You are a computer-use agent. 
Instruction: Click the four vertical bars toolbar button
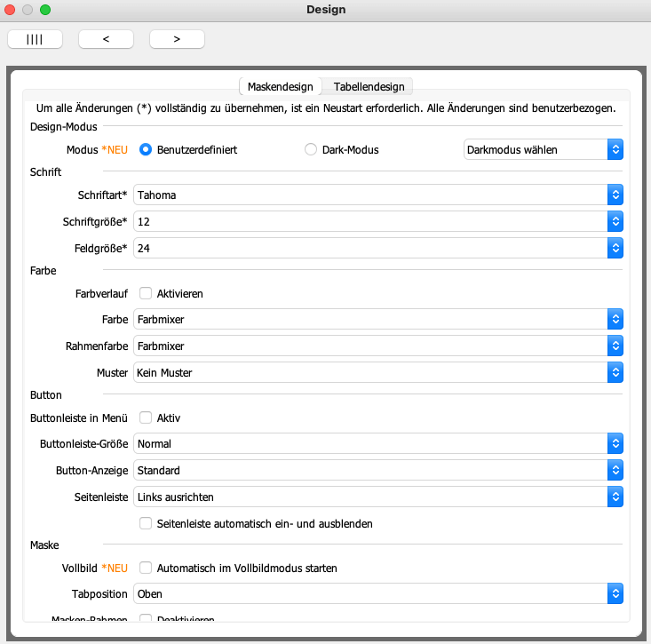click(35, 39)
